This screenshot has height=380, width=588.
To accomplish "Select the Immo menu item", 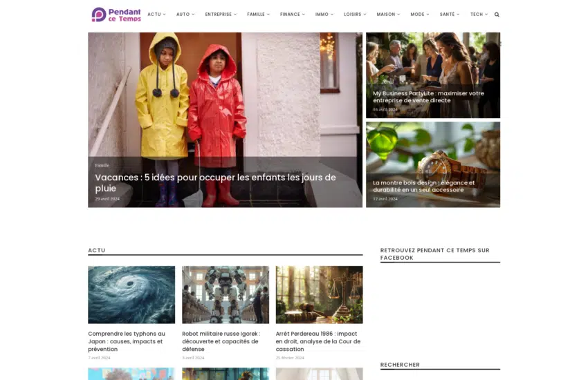I will click(x=324, y=15).
